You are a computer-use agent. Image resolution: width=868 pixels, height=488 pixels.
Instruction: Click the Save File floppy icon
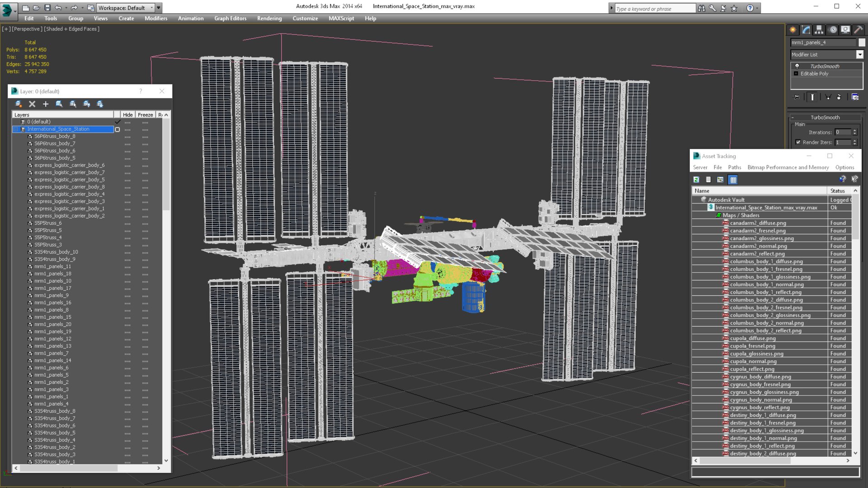point(47,8)
